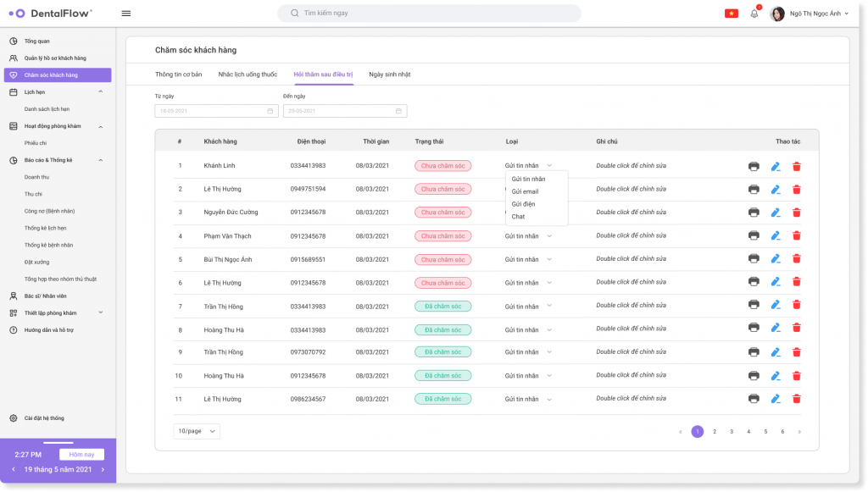Go to page 6

pyautogui.click(x=782, y=432)
